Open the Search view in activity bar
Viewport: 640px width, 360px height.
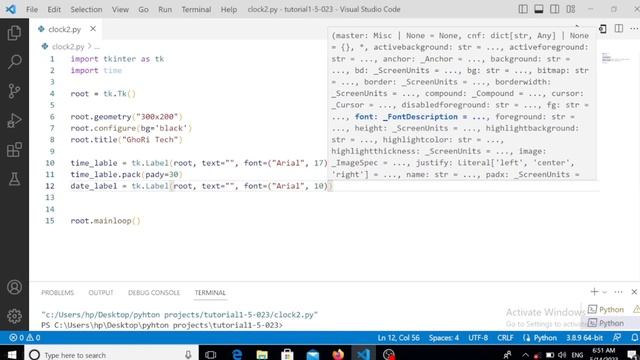pos(14,62)
